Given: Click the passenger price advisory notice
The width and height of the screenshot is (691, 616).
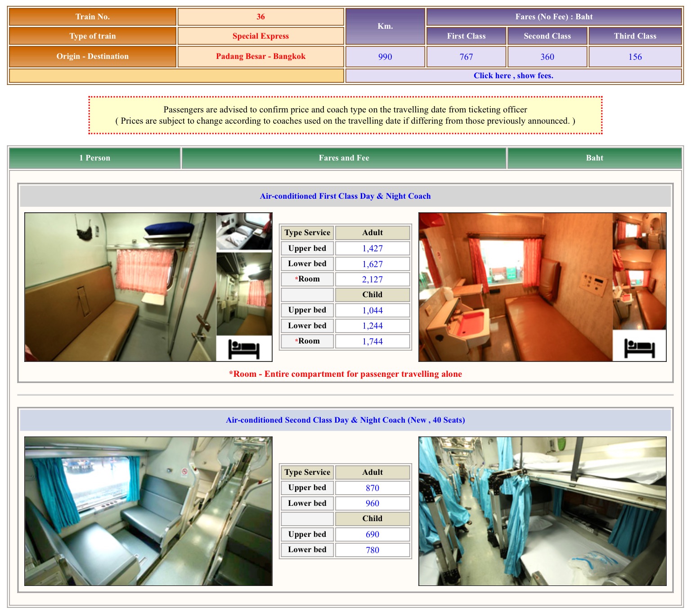Looking at the screenshot, I should pyautogui.click(x=345, y=115).
